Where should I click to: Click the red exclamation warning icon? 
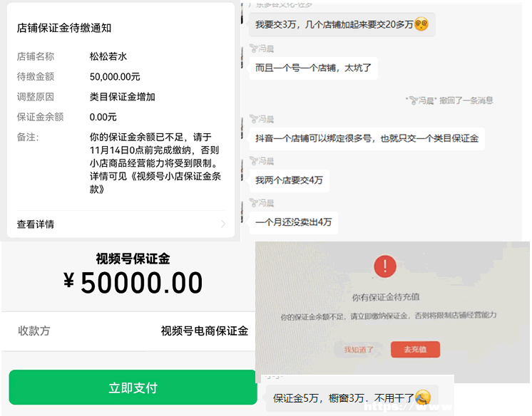(x=385, y=266)
